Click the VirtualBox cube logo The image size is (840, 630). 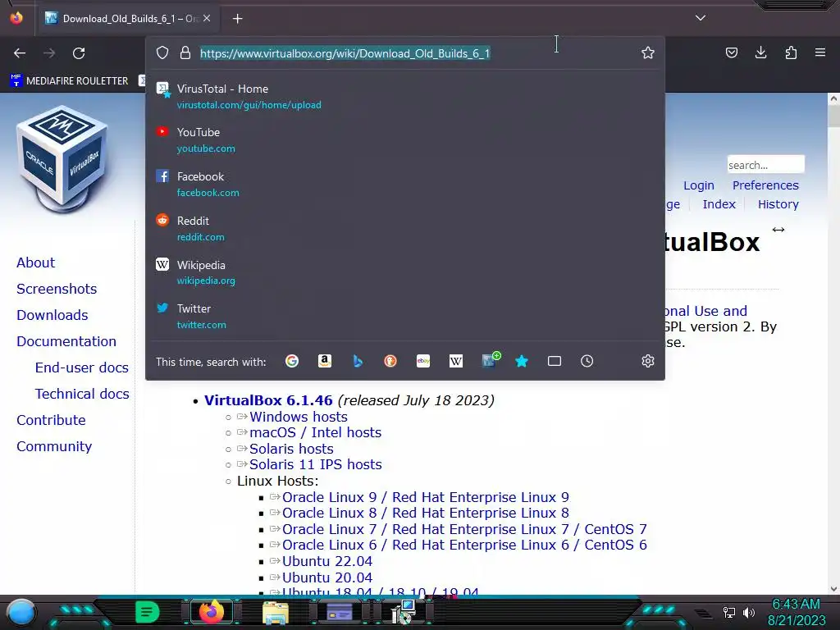click(62, 159)
